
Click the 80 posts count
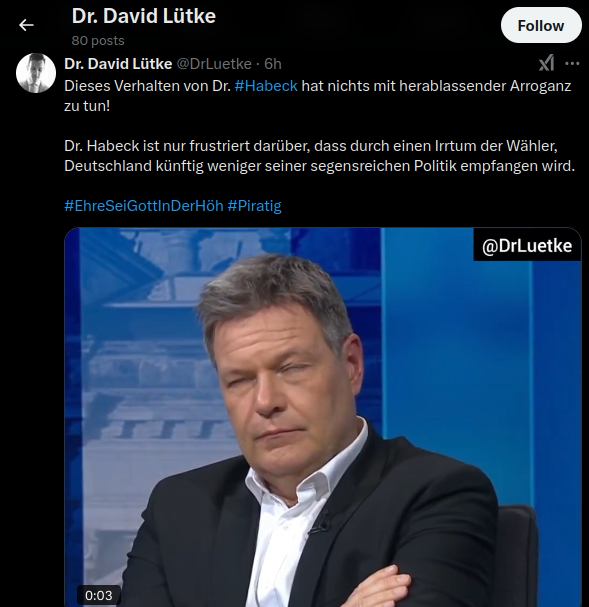coord(98,41)
